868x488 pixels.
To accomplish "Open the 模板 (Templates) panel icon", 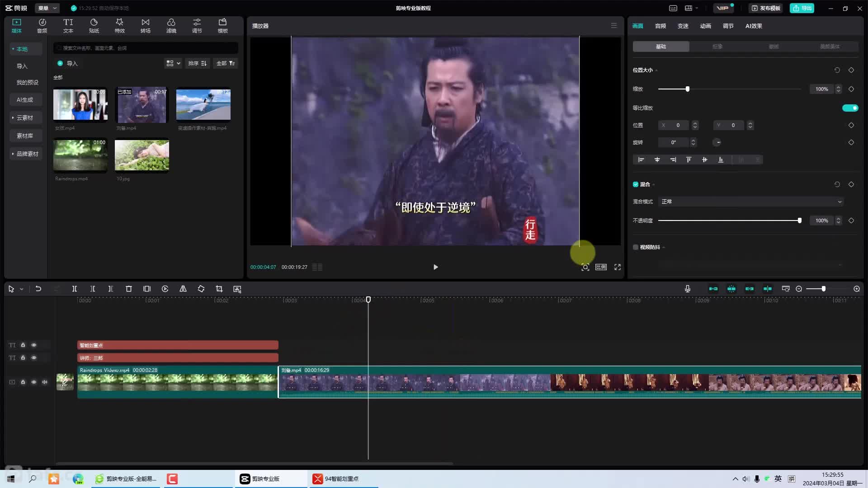I will tap(222, 26).
